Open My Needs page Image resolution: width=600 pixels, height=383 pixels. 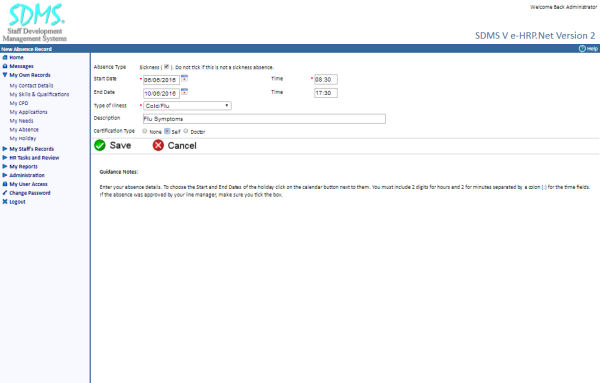point(21,121)
